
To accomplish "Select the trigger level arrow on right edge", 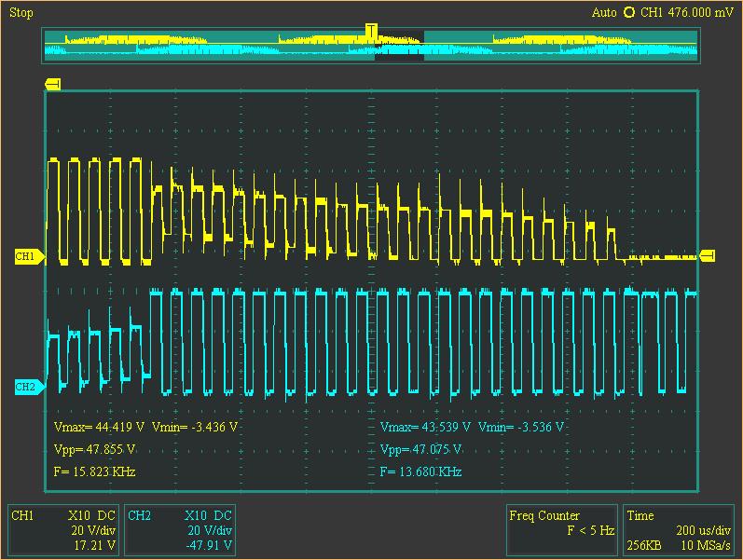I will coord(708,256).
